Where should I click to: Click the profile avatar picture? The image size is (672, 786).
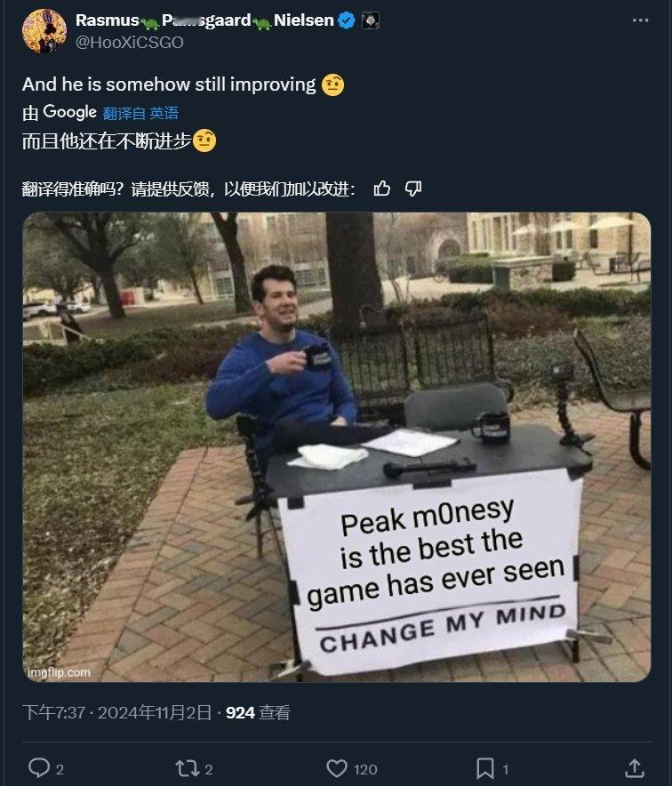click(x=44, y=30)
